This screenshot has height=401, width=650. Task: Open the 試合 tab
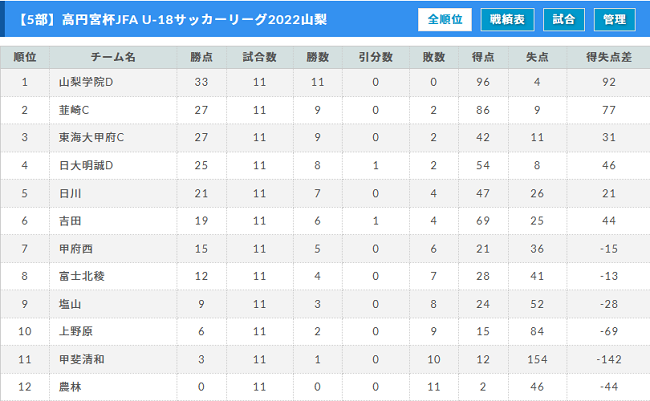(564, 19)
